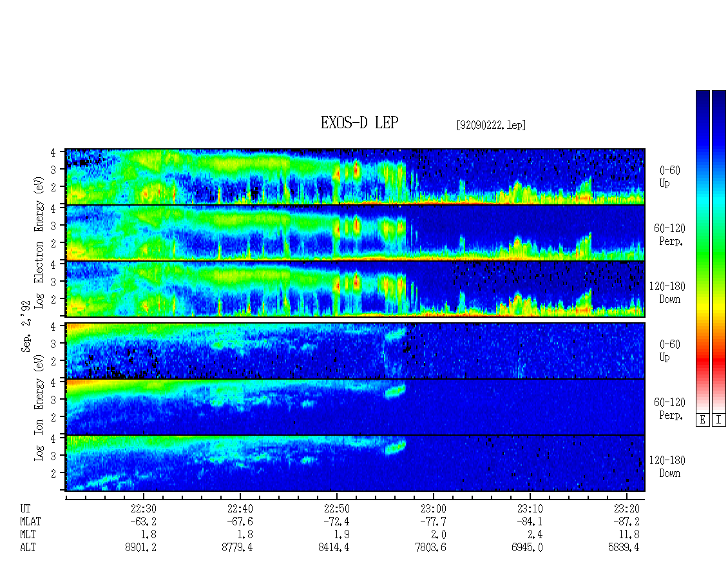Click the '22:50' time tick label
Viewport: 728px width, 564px height.
click(x=336, y=509)
